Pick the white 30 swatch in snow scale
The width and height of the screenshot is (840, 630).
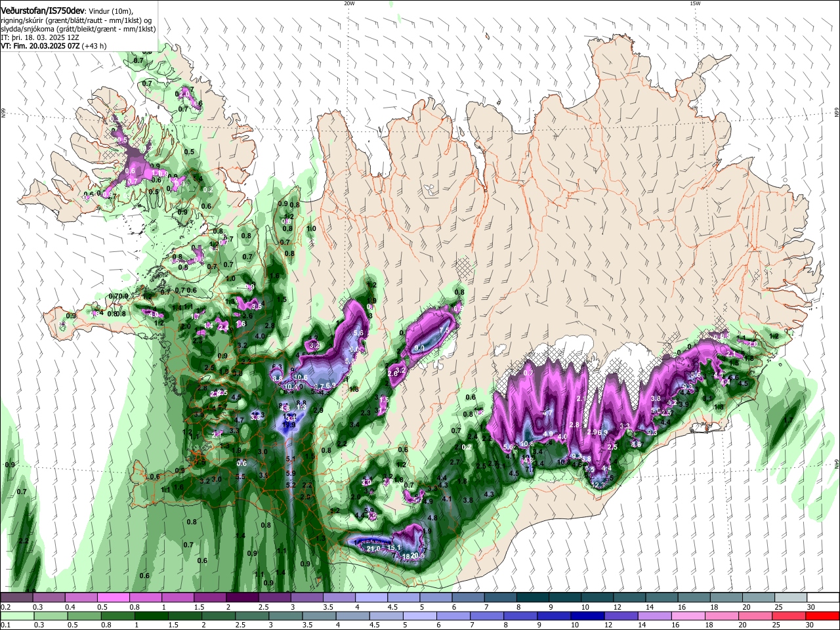coord(822,598)
